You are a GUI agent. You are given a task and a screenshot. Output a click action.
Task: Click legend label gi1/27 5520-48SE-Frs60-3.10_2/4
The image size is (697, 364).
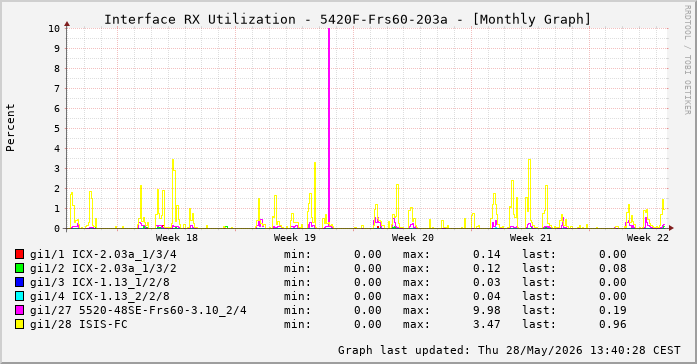[x=138, y=310]
